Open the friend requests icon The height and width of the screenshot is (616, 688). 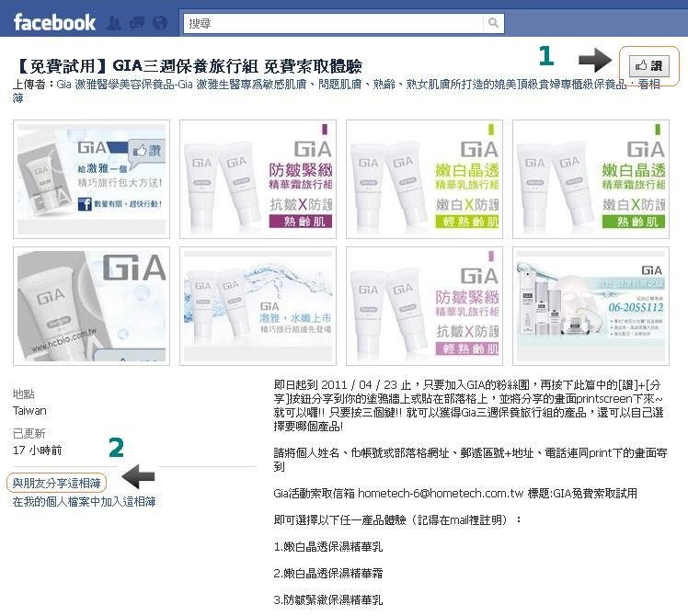pyautogui.click(x=114, y=23)
